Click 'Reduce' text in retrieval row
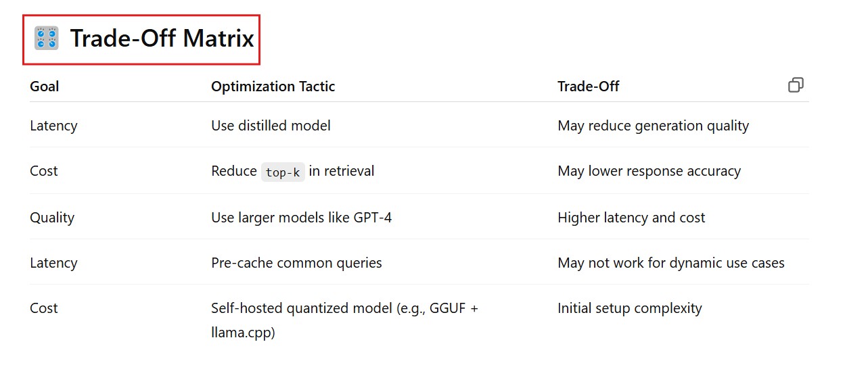 (x=234, y=172)
